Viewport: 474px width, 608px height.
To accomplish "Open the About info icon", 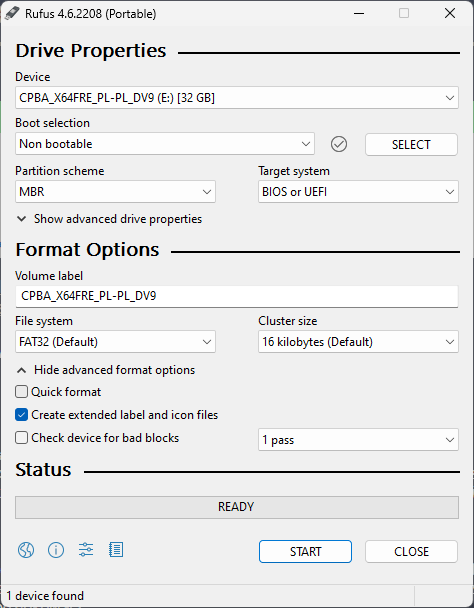I will (56, 550).
